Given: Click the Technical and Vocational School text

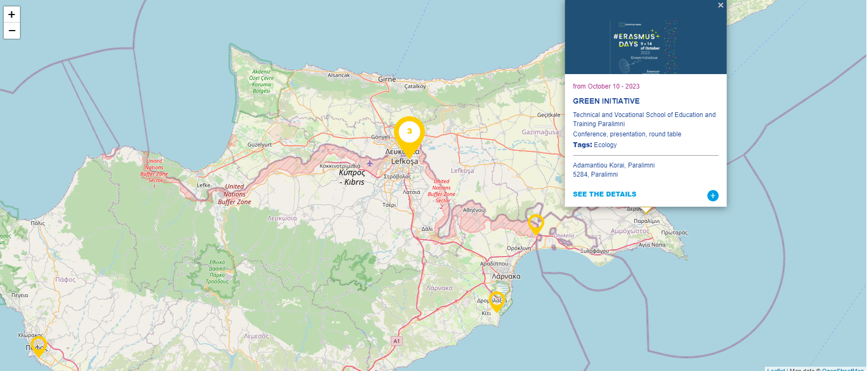Looking at the screenshot, I should (x=644, y=119).
